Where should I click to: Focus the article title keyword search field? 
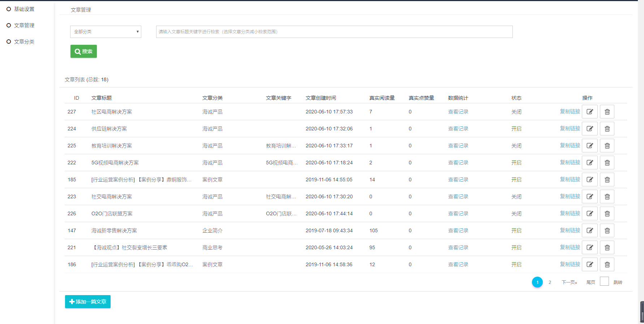pos(334,32)
